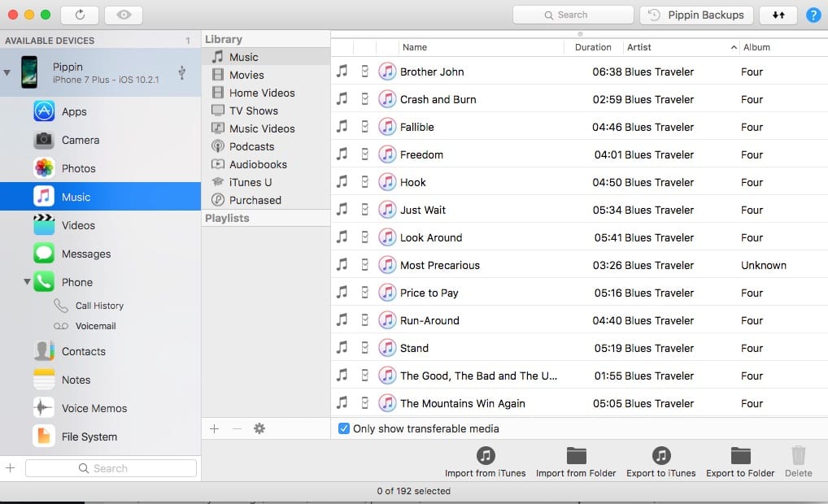Click Import from iTunes
828x504 pixels.
[486, 463]
